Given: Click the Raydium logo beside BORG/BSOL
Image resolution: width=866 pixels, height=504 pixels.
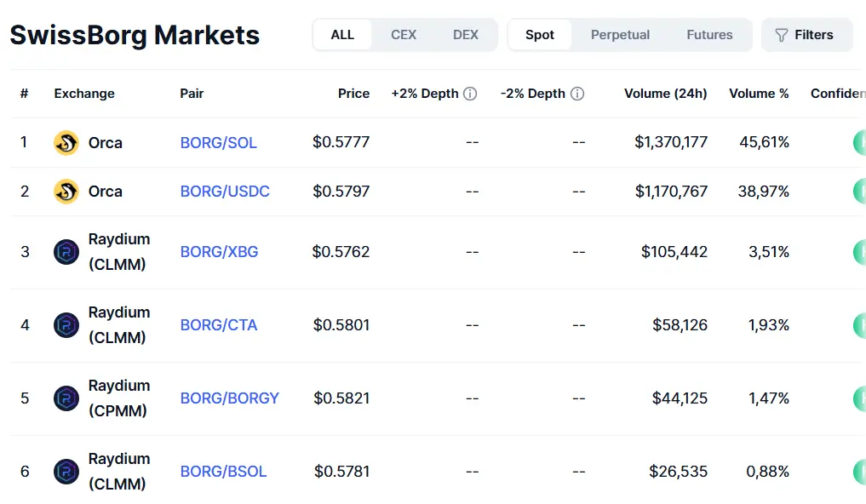Looking at the screenshot, I should [66, 472].
